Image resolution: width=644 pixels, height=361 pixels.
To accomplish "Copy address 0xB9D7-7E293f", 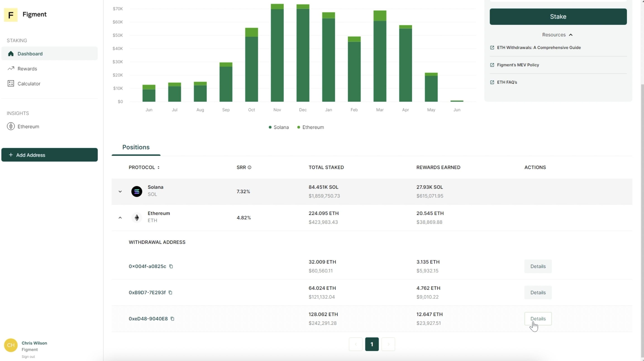I will pyautogui.click(x=170, y=292).
